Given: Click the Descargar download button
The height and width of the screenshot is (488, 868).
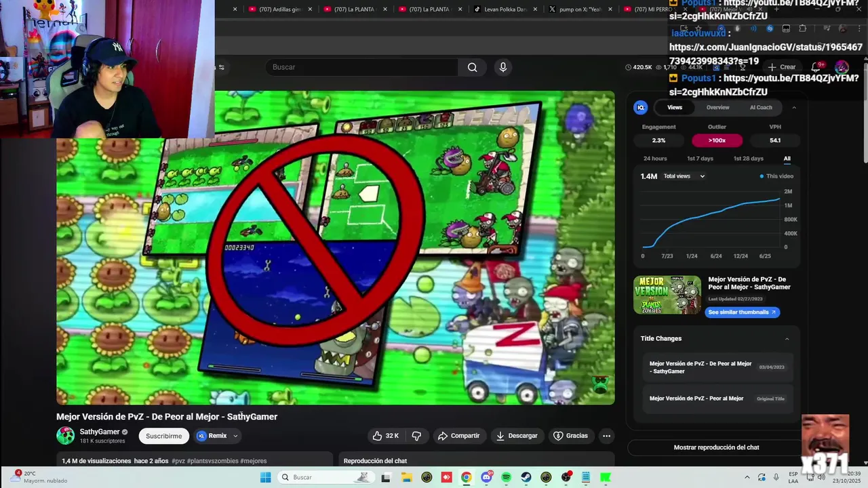Looking at the screenshot, I should pos(517,436).
